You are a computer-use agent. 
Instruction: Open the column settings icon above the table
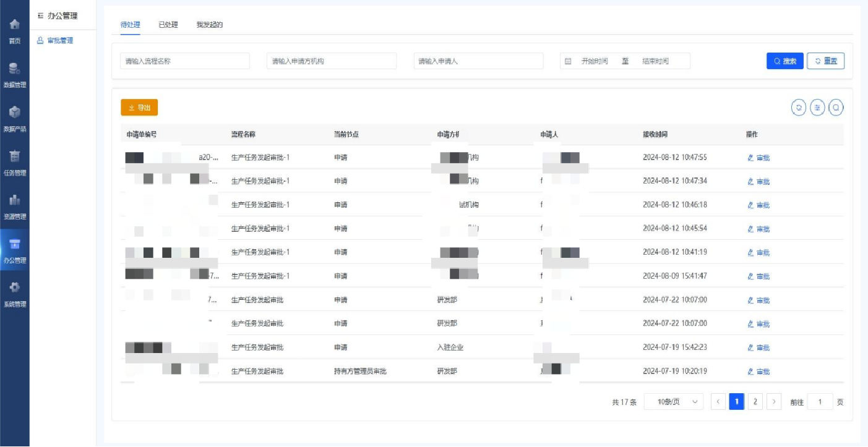coord(817,108)
